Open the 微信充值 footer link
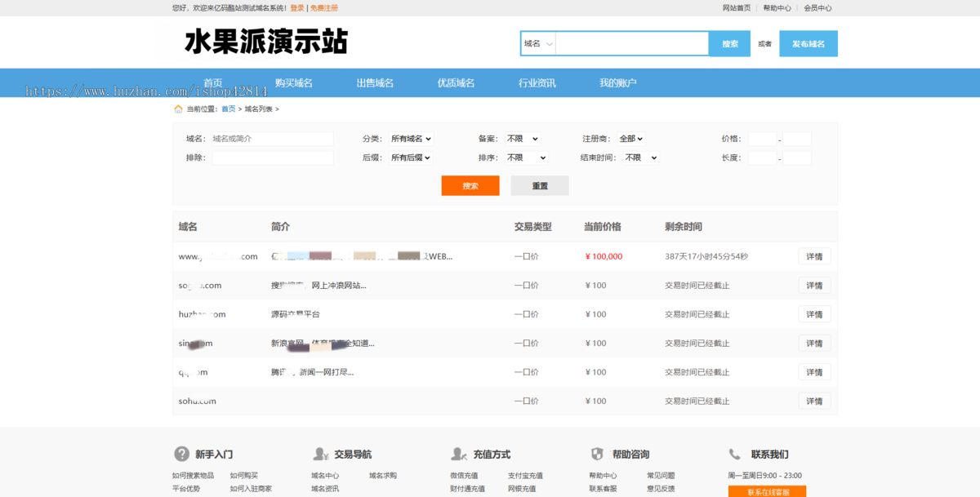 pyautogui.click(x=464, y=475)
